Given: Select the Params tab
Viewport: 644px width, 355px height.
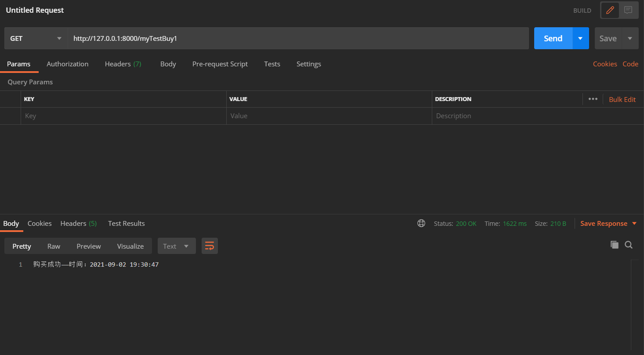Looking at the screenshot, I should tap(19, 64).
